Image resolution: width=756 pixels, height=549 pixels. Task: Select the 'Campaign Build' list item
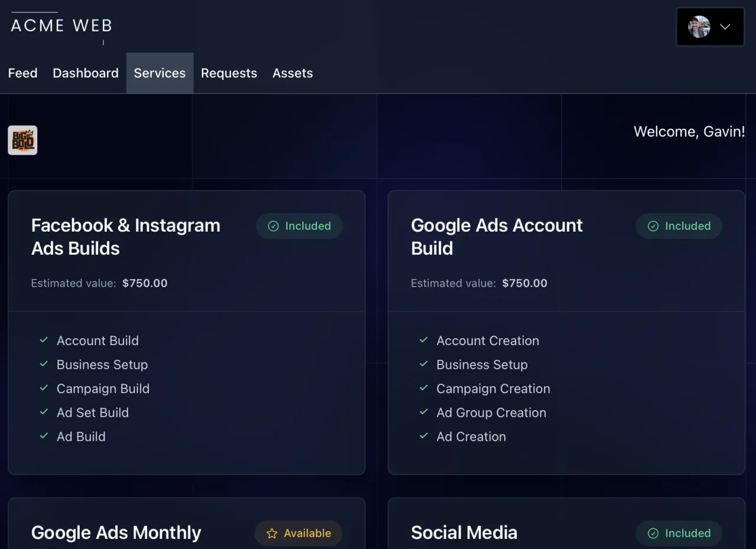(103, 388)
